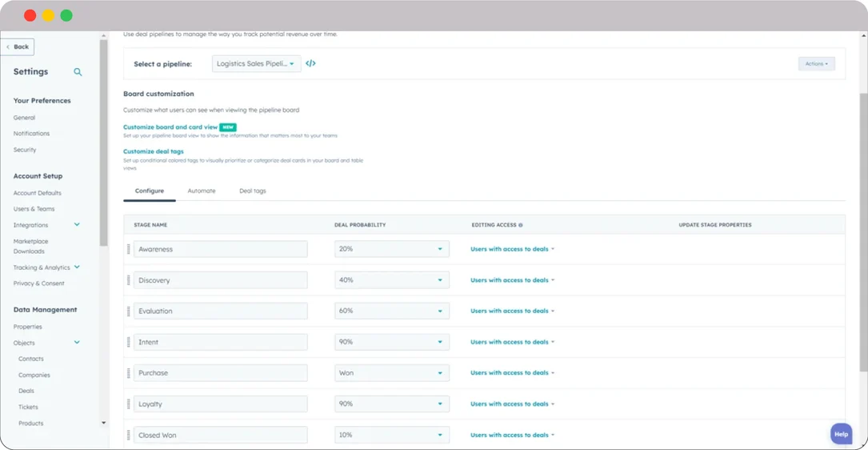
Task: Open Purchase deal probability dropdown showing Won
Action: click(392, 373)
